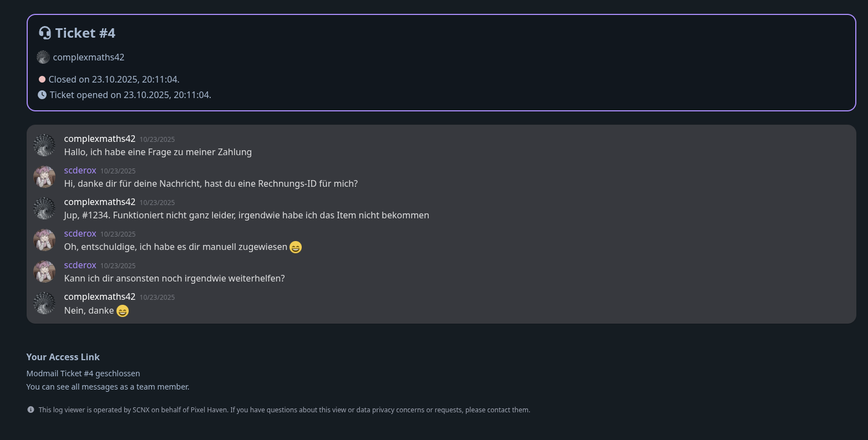868x440 pixels.
Task: Click the Ticket #4 title
Action: point(85,33)
